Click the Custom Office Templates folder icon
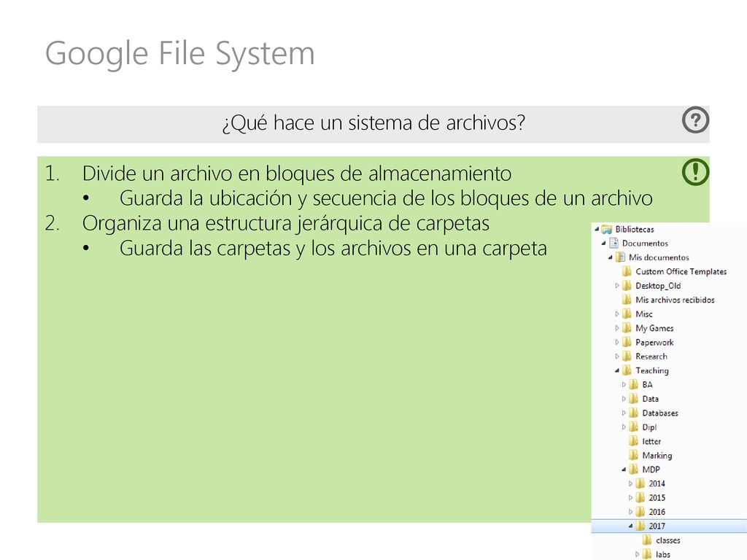Viewport: 747px width, 560px height. coord(627,271)
